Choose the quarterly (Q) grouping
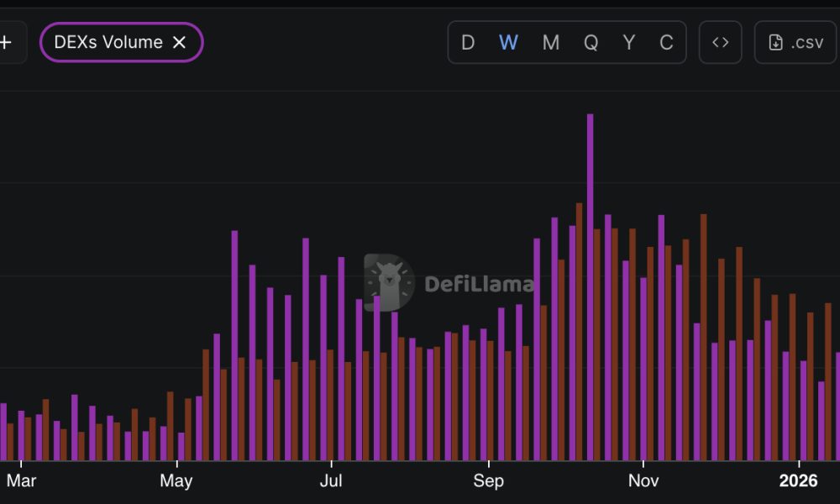The height and width of the screenshot is (504, 840). [591, 42]
